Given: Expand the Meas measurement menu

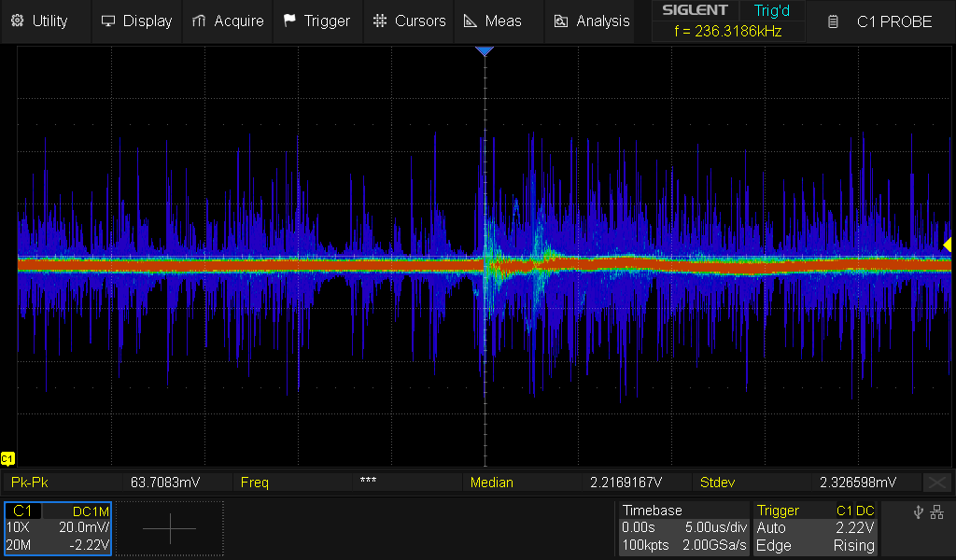Looking at the screenshot, I should (x=493, y=21).
